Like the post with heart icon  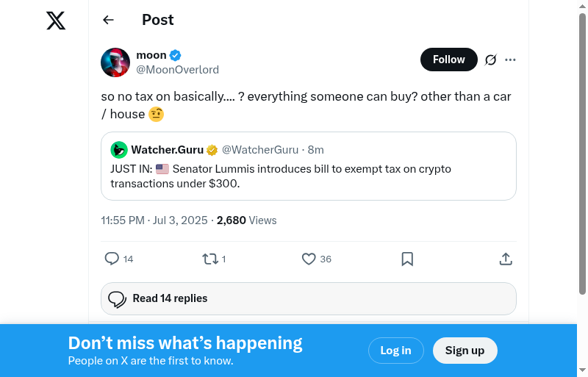[309, 259]
